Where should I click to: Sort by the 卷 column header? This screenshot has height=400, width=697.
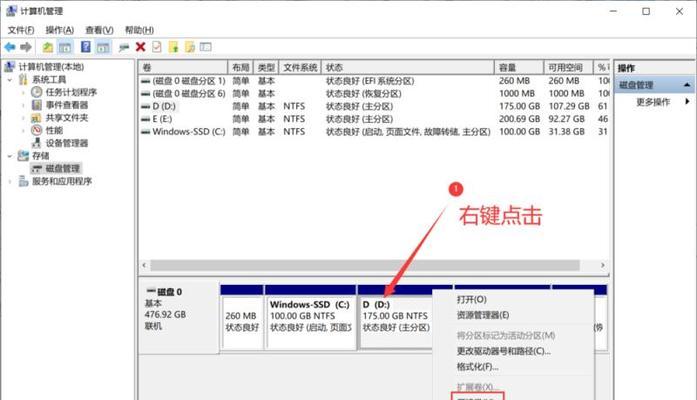coord(183,68)
